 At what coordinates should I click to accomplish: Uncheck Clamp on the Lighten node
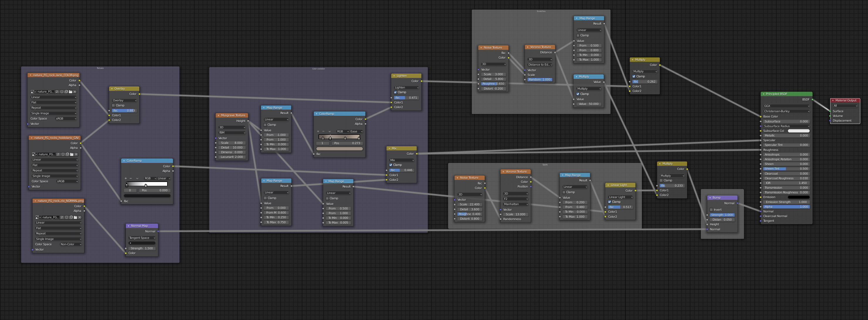[x=395, y=92]
